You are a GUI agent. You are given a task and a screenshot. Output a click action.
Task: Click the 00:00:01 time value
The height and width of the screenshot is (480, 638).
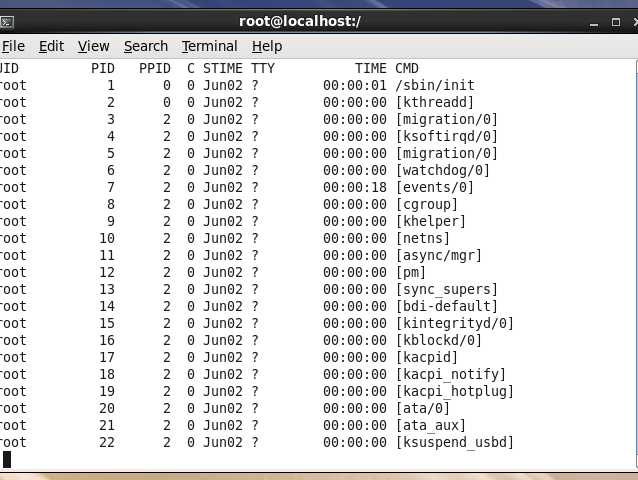tap(355, 85)
